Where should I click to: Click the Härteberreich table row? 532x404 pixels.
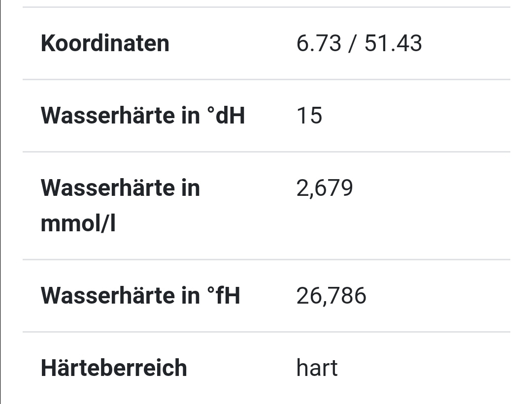coord(266,368)
